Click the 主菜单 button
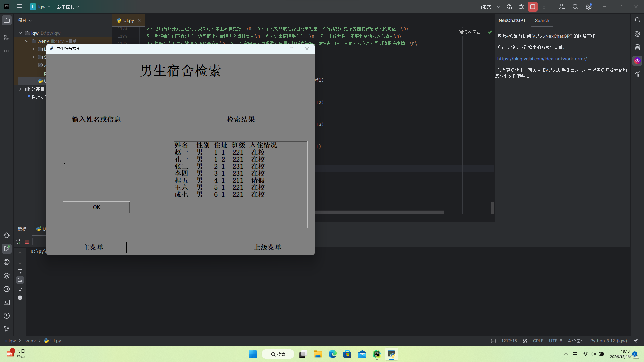 (93, 247)
